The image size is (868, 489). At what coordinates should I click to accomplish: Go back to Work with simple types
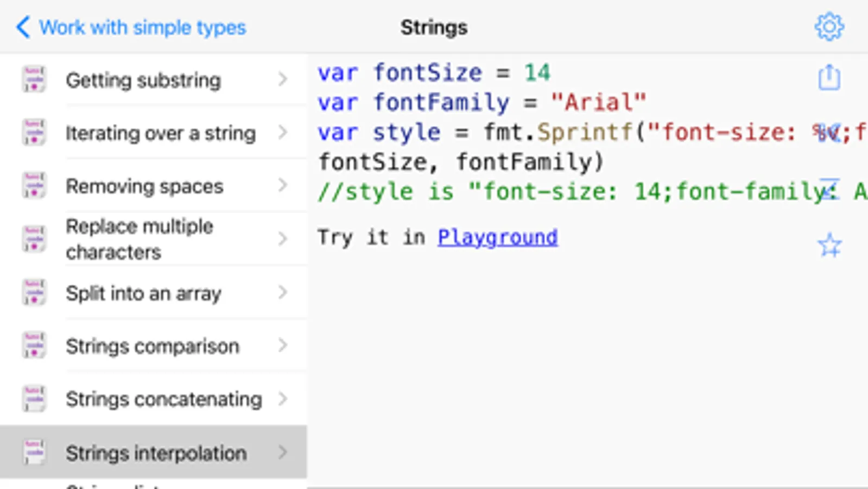[x=142, y=27]
